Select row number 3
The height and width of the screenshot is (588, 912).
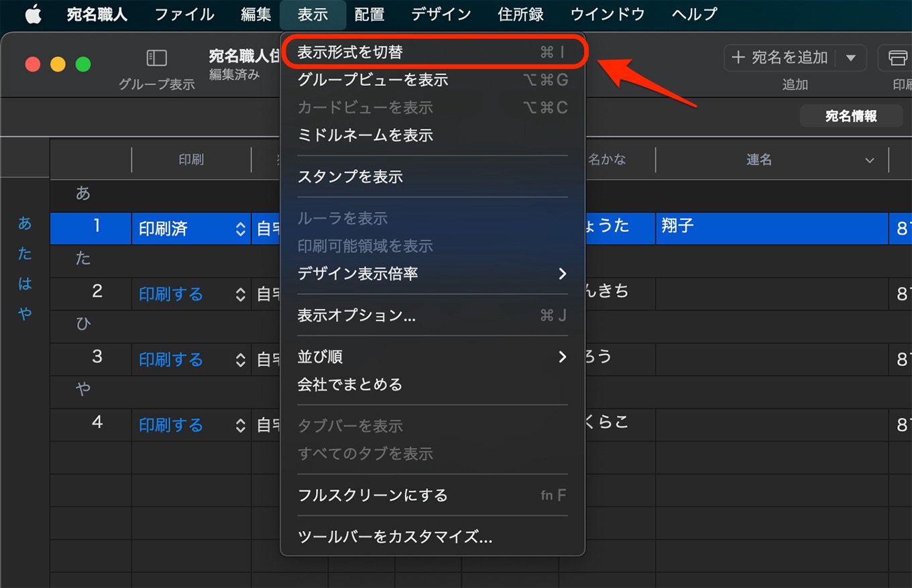coord(97,356)
